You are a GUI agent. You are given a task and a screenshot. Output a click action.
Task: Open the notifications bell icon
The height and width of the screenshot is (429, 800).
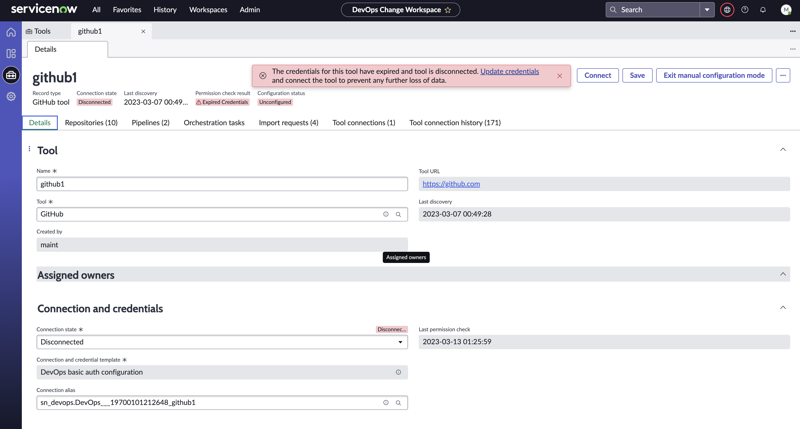763,10
